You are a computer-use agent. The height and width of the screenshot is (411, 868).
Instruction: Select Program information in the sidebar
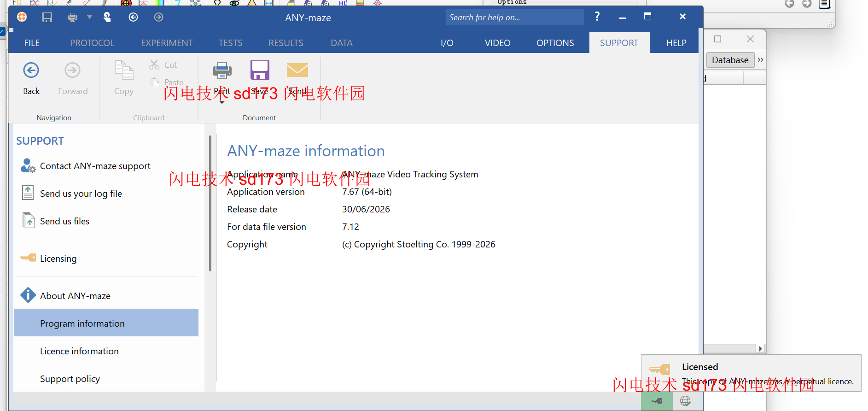106,323
